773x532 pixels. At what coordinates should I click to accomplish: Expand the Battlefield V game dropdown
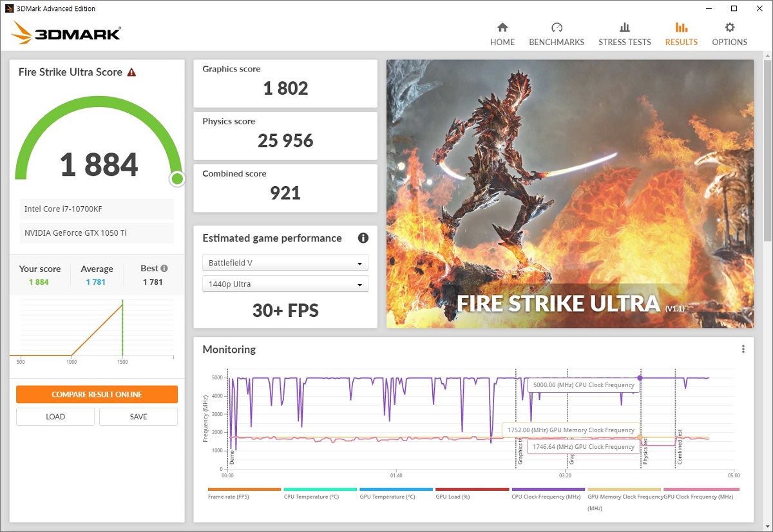click(285, 263)
